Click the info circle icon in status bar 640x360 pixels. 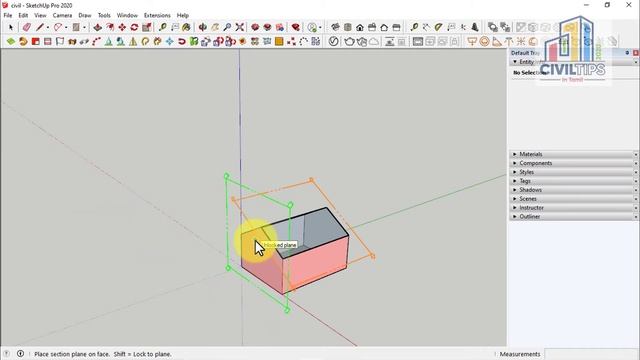tap(20, 353)
